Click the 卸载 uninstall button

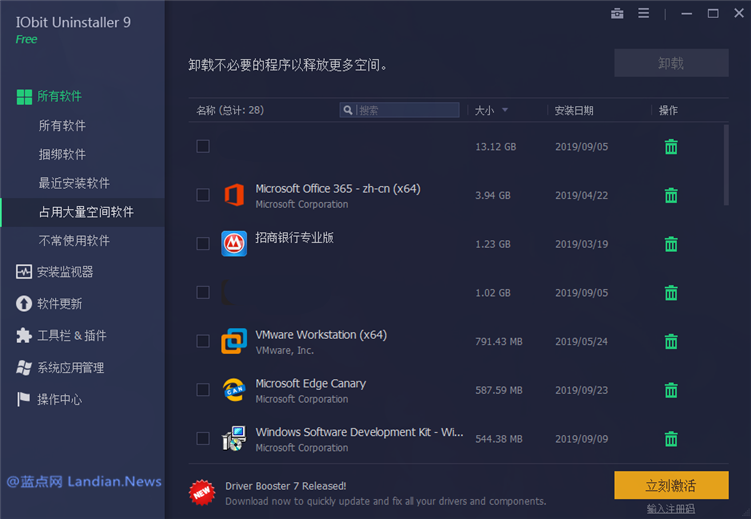click(x=671, y=63)
